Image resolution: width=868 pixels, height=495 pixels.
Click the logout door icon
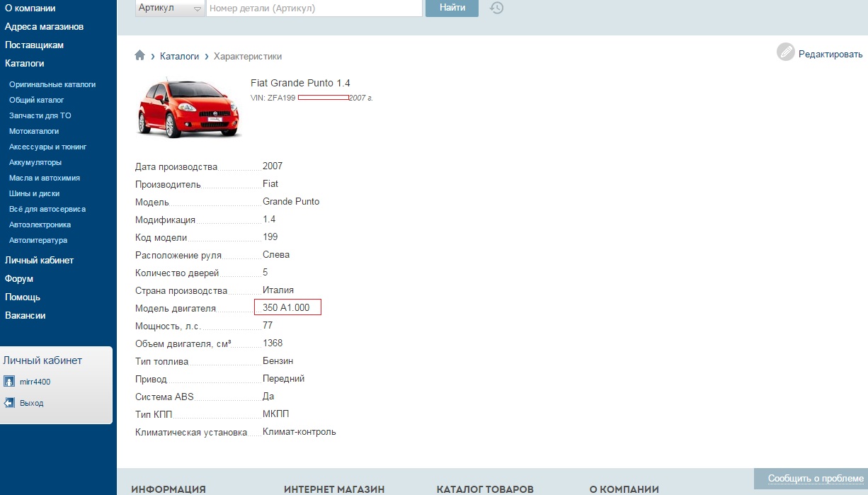[9, 403]
